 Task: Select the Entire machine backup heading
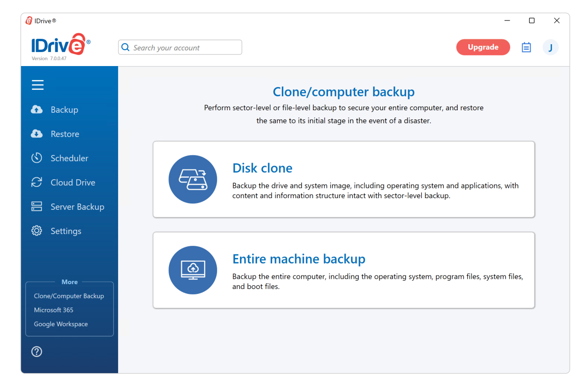tap(299, 259)
